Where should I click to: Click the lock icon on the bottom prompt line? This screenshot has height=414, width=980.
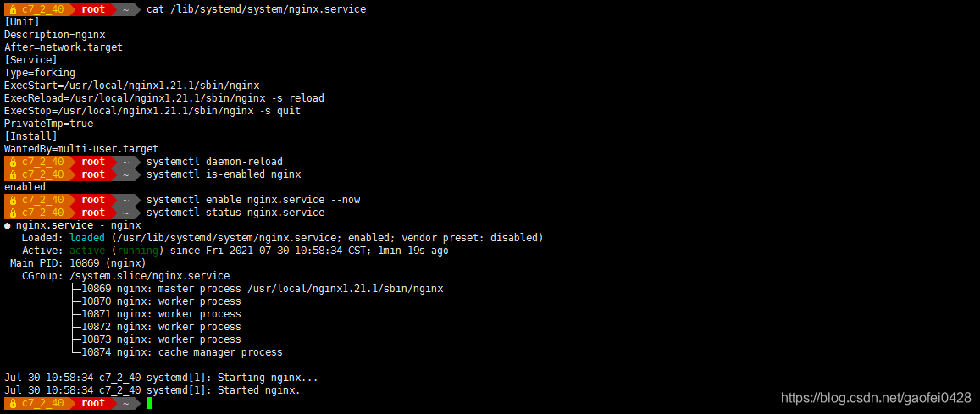click(13, 403)
